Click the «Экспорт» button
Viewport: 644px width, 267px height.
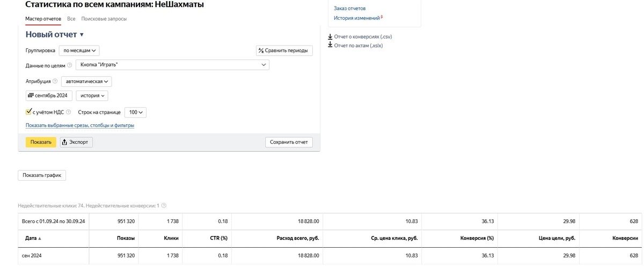click(x=76, y=142)
